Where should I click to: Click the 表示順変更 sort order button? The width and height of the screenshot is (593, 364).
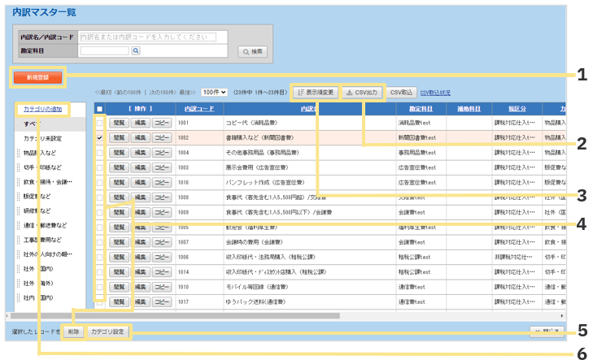[313, 93]
